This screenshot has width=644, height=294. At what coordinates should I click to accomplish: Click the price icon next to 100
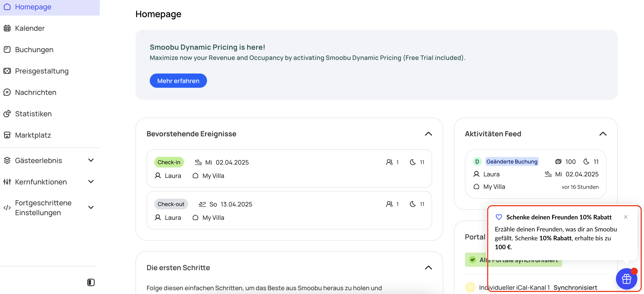(558, 162)
